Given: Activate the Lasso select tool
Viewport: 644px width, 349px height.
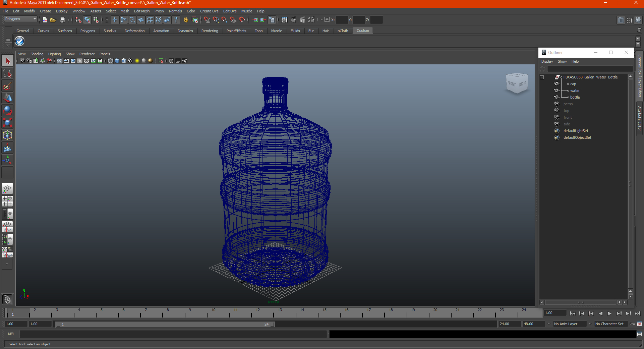Looking at the screenshot, I should 7,73.
